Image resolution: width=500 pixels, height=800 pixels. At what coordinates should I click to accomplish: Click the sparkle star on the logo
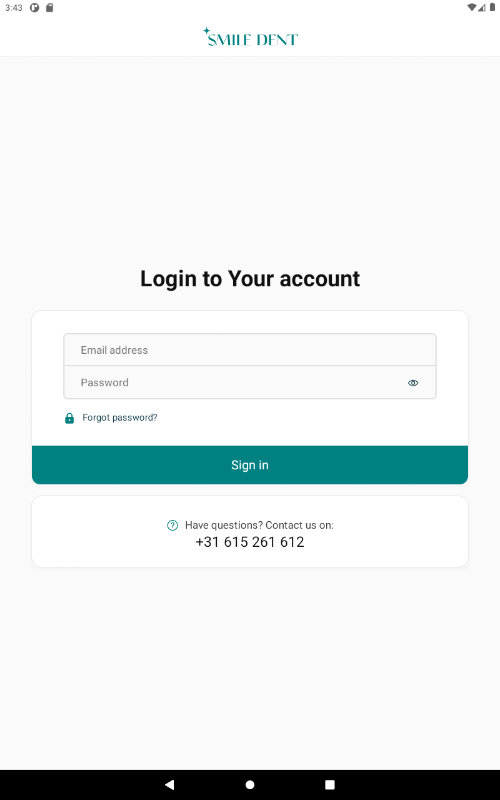pyautogui.click(x=206, y=31)
